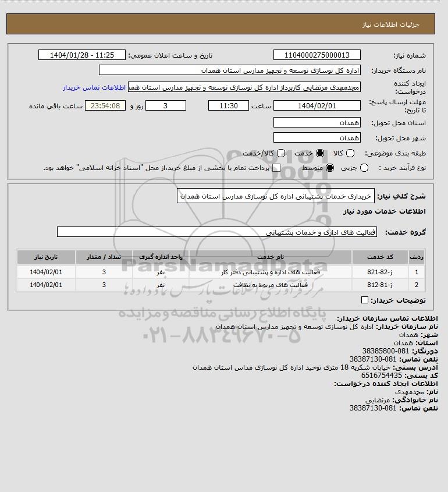
Task: Click the اطلاعات تماس سازمان خریدار heading
Action: (387, 318)
